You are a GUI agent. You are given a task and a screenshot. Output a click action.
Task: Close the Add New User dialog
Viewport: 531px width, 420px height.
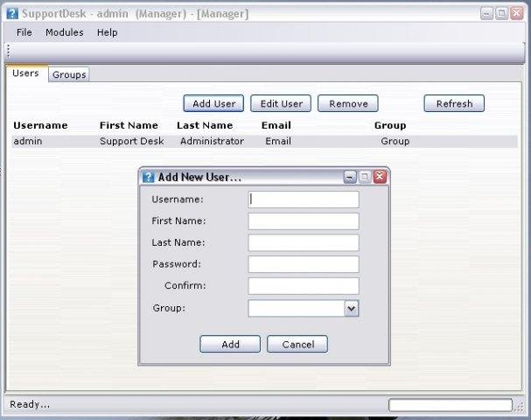pyautogui.click(x=380, y=177)
